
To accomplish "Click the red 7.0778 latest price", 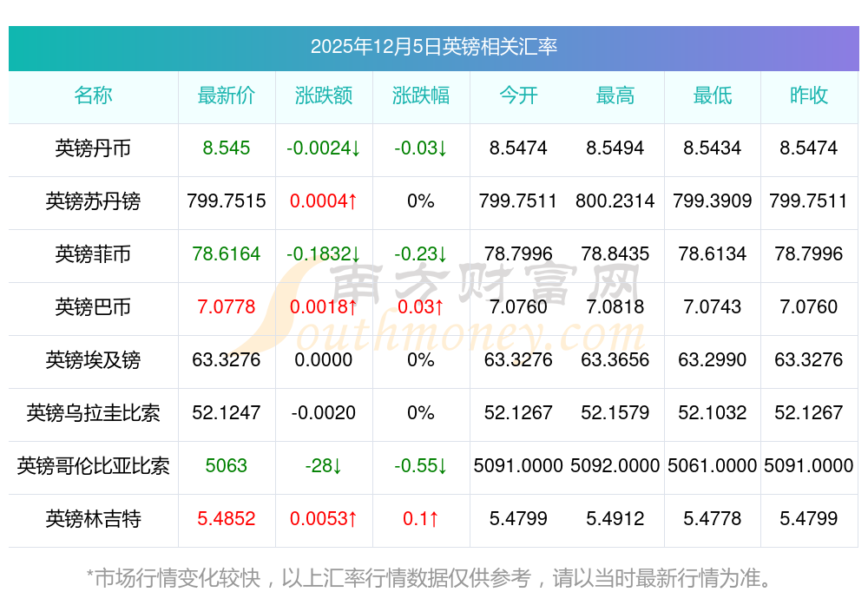I will (227, 307).
